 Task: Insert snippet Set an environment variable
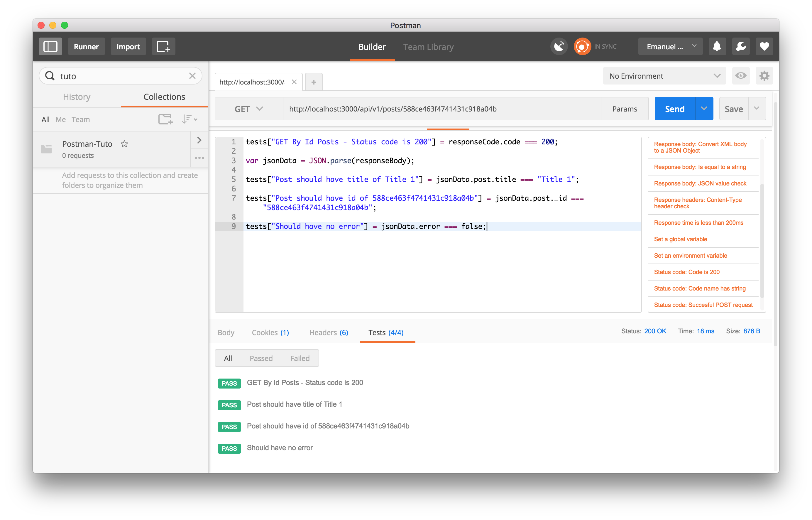[x=703, y=256]
